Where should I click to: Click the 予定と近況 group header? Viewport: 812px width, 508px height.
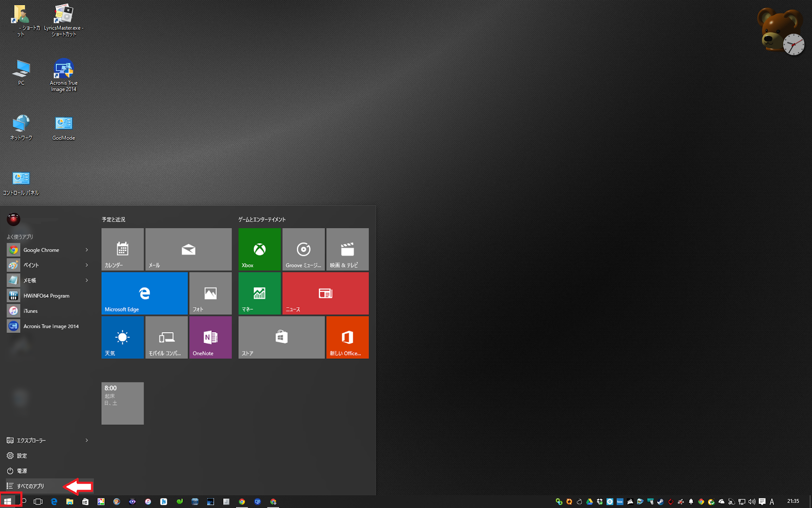click(113, 219)
